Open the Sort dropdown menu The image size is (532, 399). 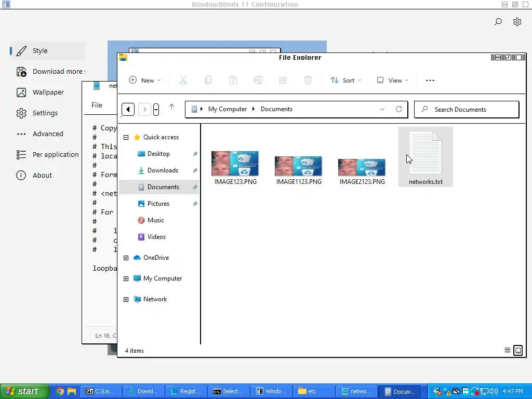pos(345,81)
